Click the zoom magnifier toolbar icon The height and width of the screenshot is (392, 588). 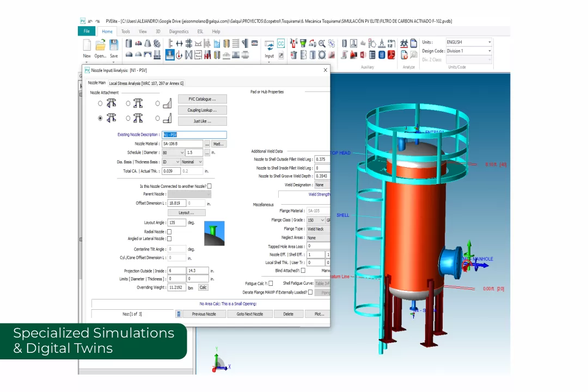pos(322,44)
